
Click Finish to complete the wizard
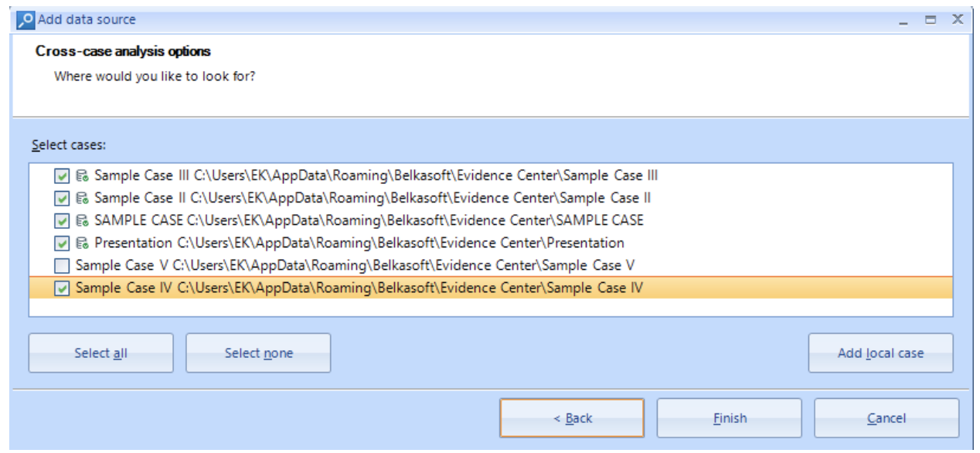[729, 418]
